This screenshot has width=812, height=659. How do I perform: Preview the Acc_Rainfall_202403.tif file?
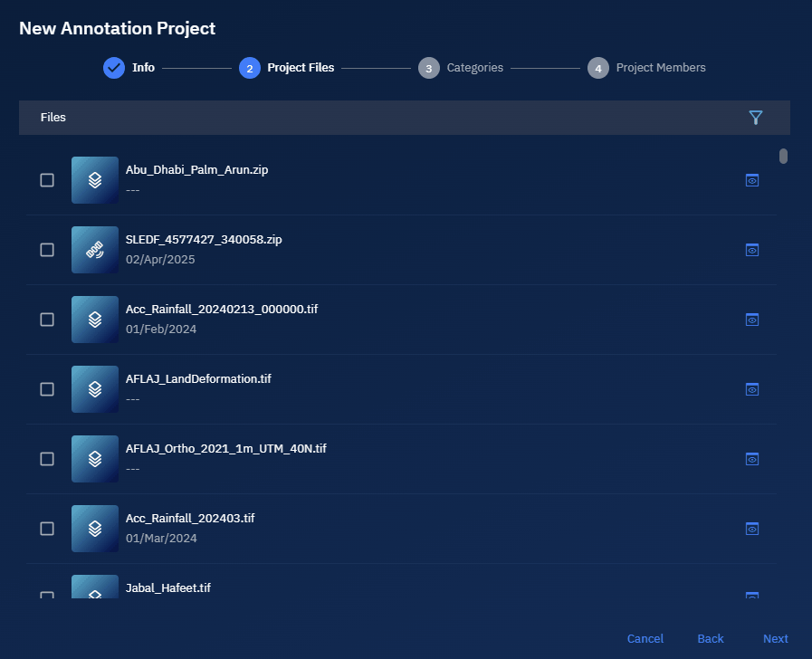(x=751, y=529)
